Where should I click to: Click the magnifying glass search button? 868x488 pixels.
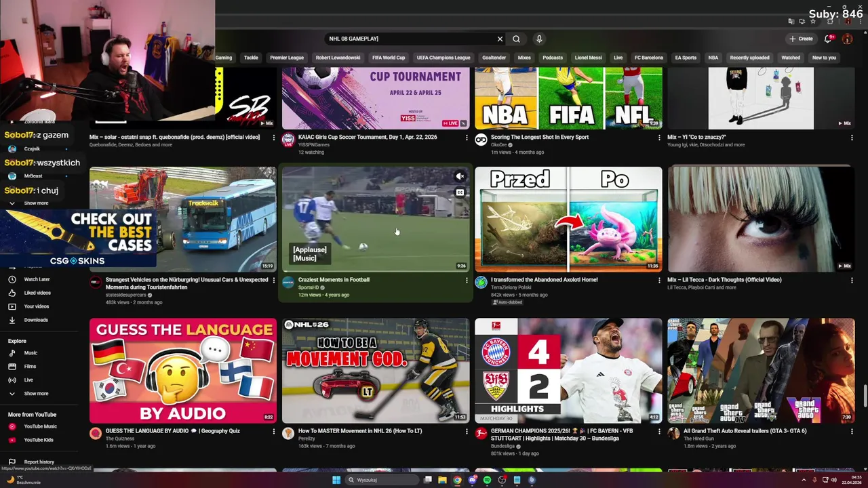coord(516,39)
